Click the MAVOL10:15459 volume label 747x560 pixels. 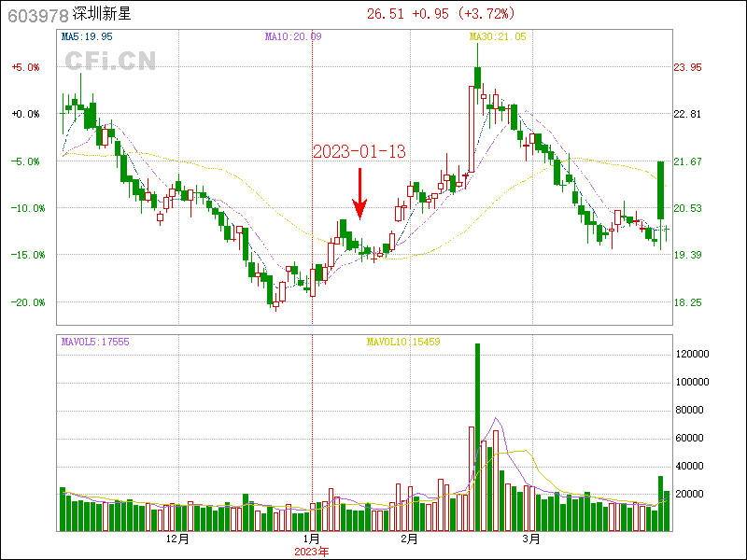coord(402,342)
